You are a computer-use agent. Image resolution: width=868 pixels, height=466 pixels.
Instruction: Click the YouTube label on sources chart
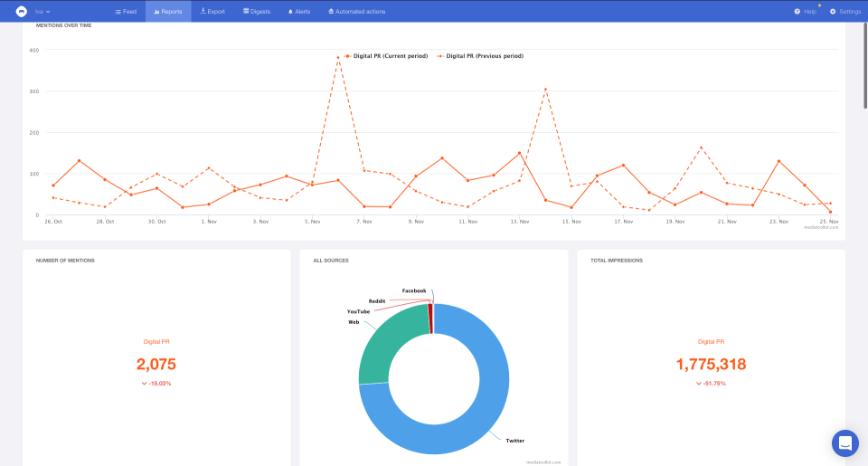(x=358, y=311)
